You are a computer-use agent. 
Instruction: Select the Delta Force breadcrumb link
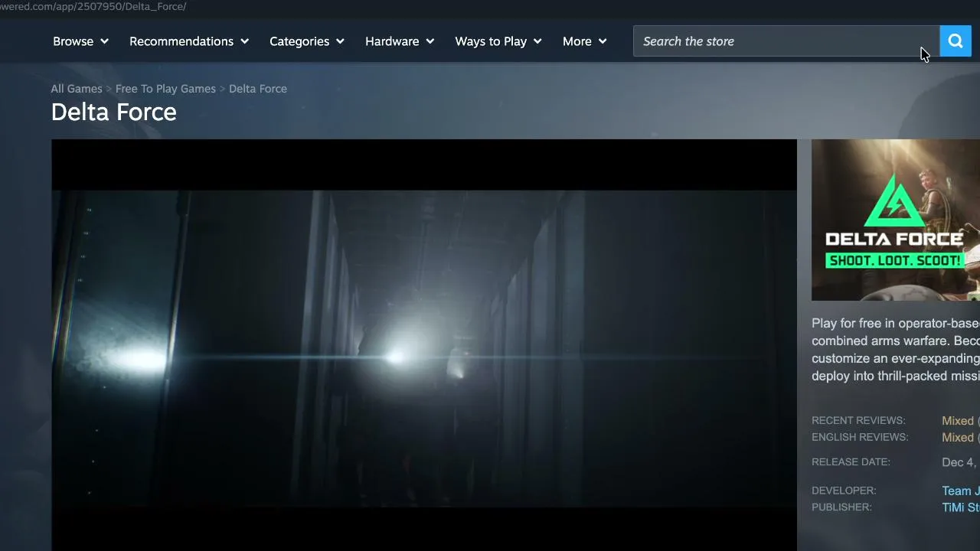pyautogui.click(x=258, y=89)
